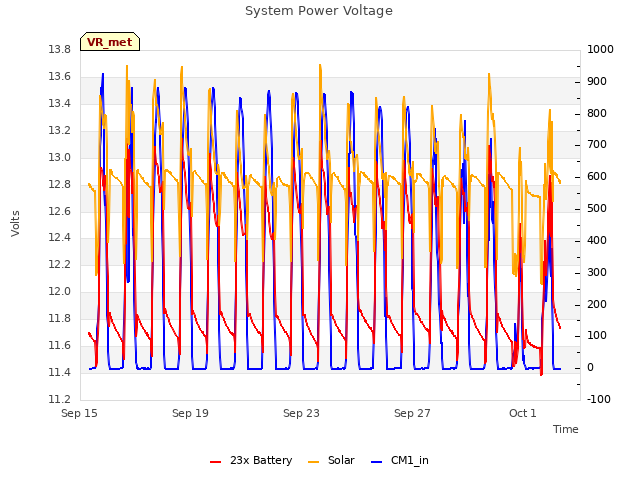Click the Time x-axis label
This screenshot has height=480, width=640.
pyautogui.click(x=566, y=429)
